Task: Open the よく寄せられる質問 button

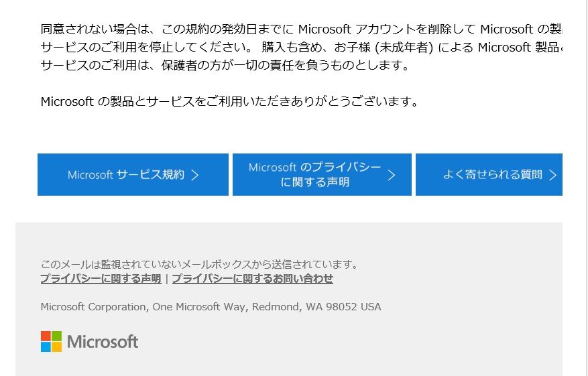Action: [489, 174]
